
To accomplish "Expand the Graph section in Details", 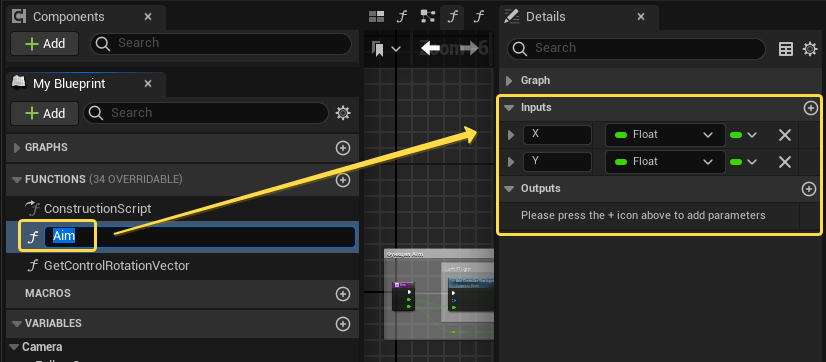I will tap(509, 81).
